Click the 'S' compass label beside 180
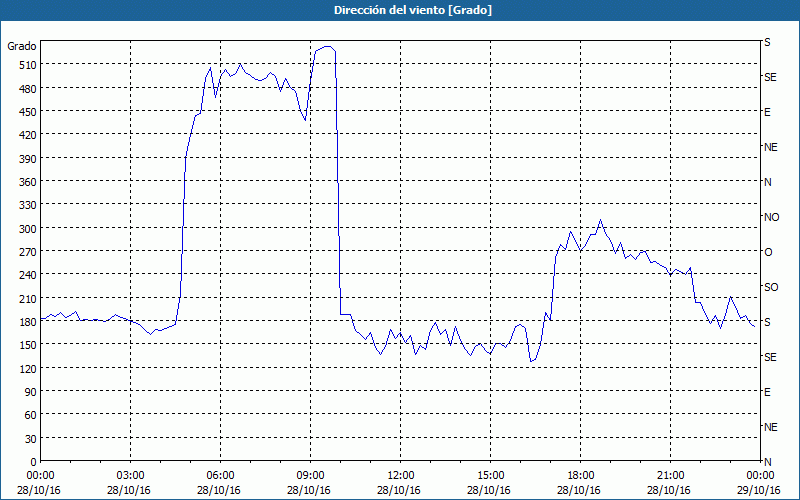 (767, 322)
